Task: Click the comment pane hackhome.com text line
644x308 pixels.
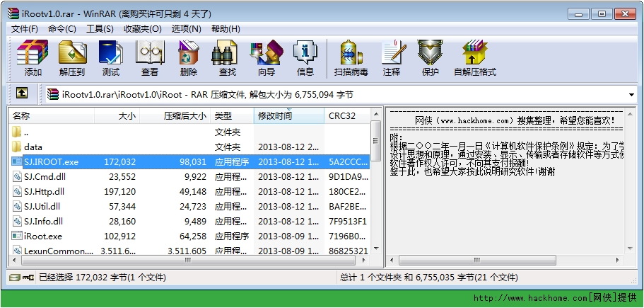Action: [515, 120]
